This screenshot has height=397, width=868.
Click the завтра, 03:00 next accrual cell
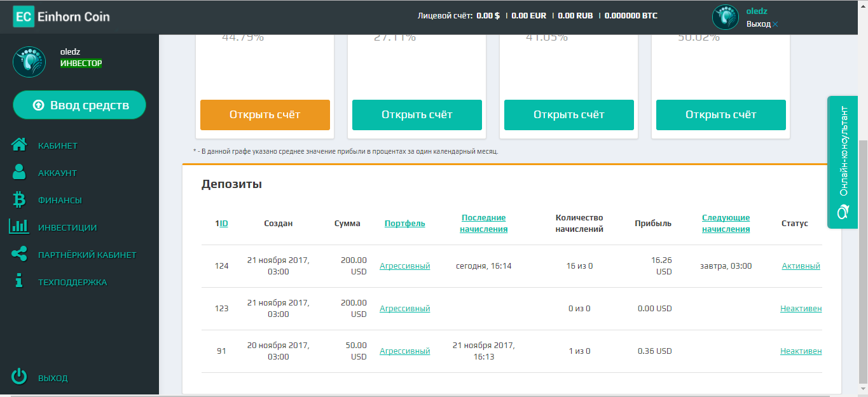(x=726, y=266)
